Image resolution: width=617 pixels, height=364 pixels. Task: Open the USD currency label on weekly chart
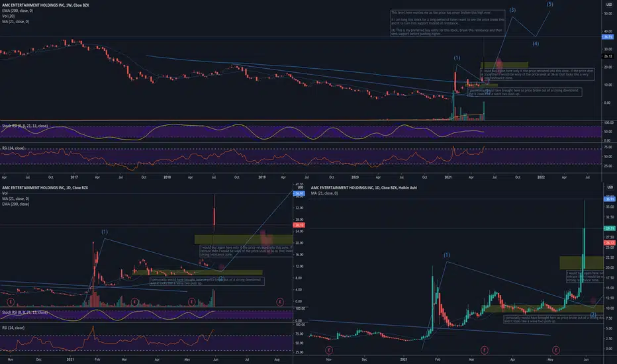pyautogui.click(x=609, y=5)
